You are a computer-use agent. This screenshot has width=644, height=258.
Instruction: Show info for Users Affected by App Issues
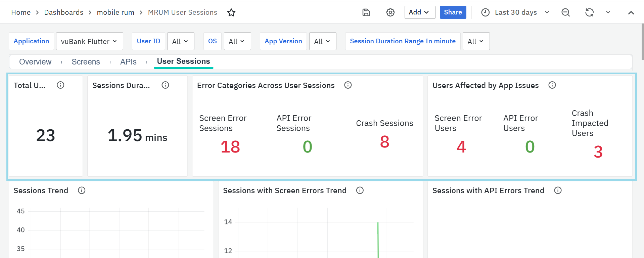pos(552,85)
